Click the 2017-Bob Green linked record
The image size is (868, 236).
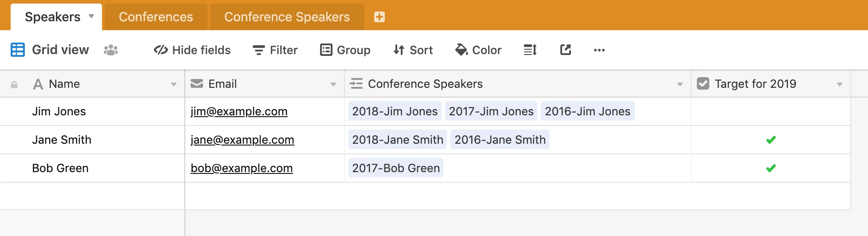(x=396, y=168)
